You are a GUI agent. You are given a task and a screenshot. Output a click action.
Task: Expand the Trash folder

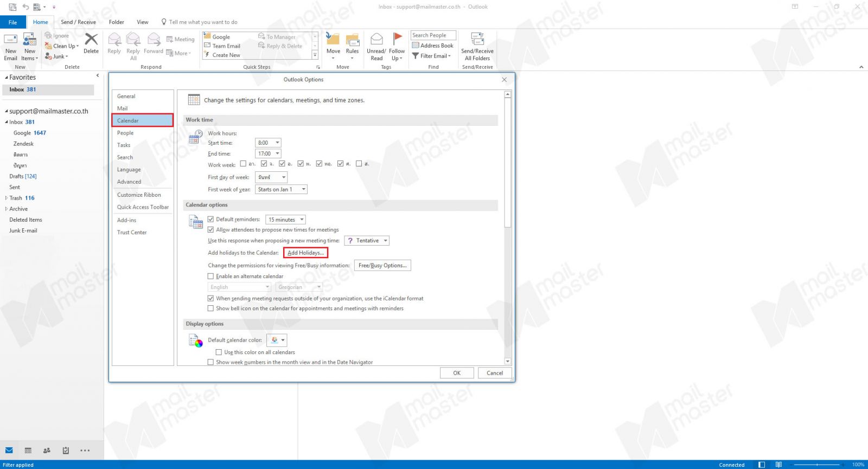[7, 198]
